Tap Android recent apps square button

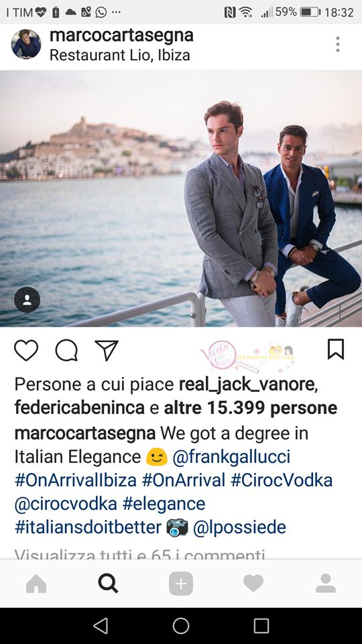tap(261, 627)
